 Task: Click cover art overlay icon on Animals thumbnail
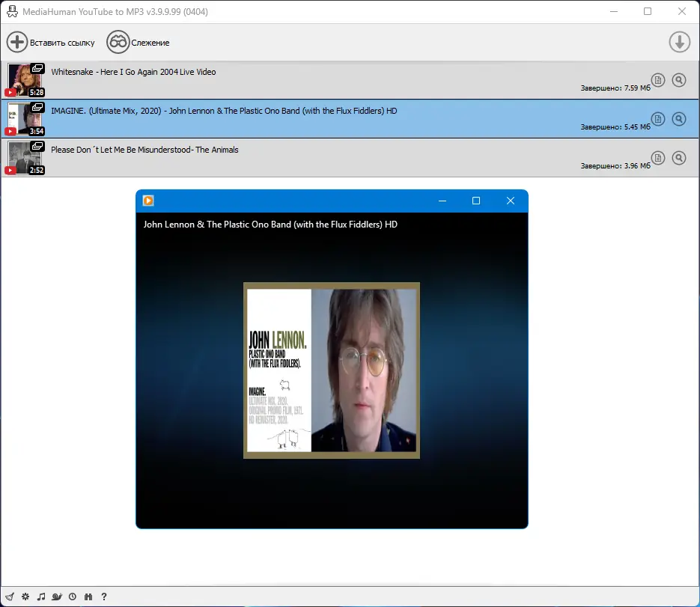[37, 146]
